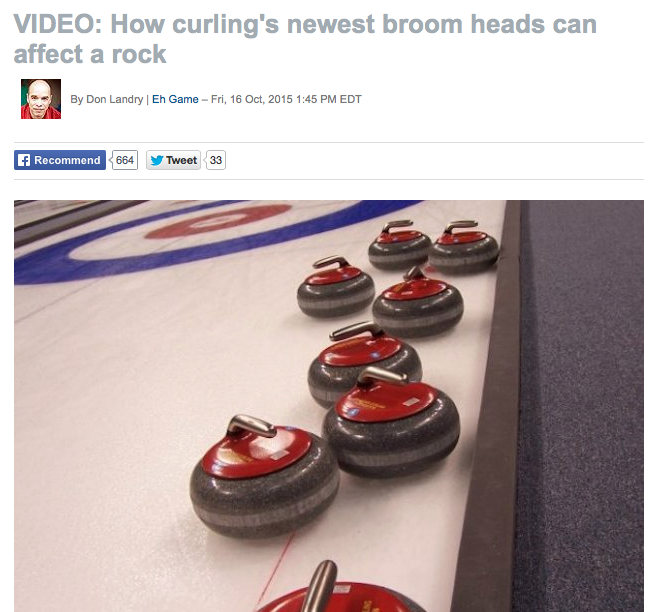Click the word VIDEO in headline

[58, 24]
